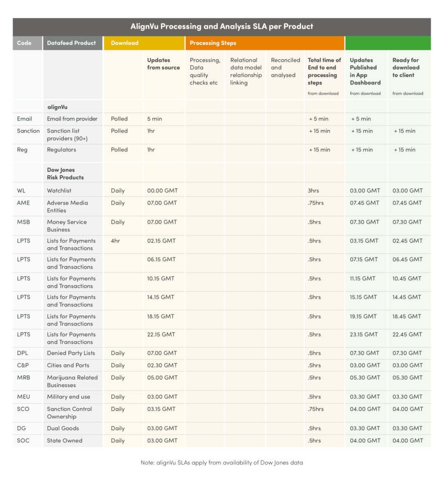The height and width of the screenshot is (481, 448).
Task: Click the orange Processing Steps header
Action: pos(213,43)
